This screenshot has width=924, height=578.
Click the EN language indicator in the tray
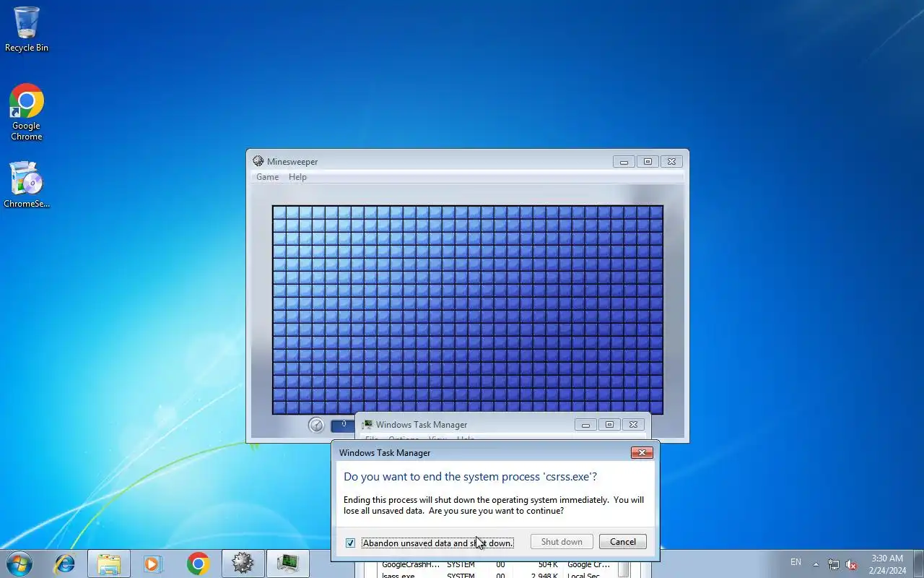pyautogui.click(x=796, y=562)
